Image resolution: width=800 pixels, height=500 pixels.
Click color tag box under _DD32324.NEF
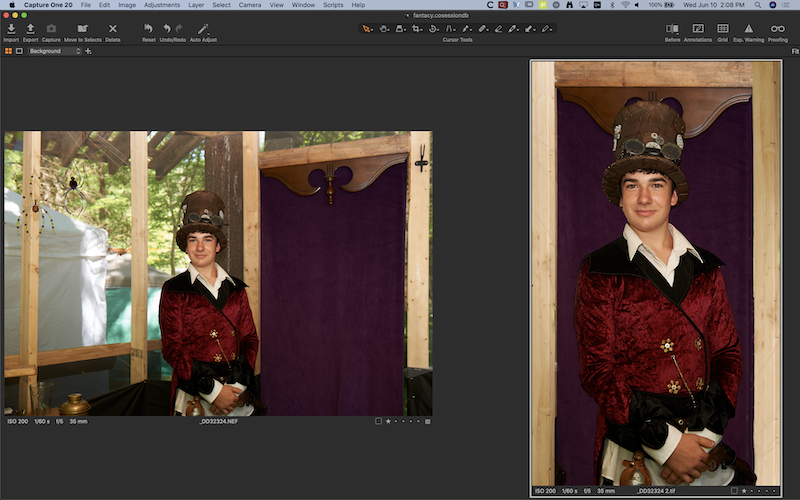pyautogui.click(x=378, y=421)
